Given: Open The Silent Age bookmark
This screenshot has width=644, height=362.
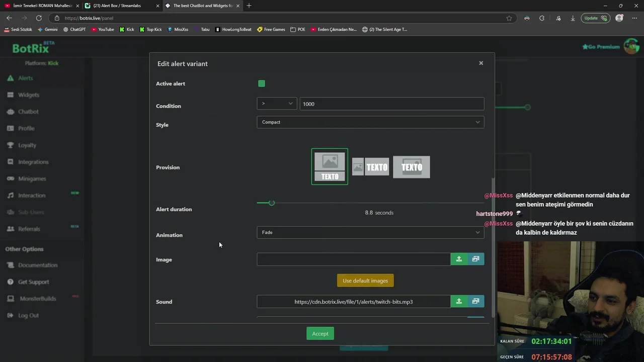Looking at the screenshot, I should click(385, 30).
